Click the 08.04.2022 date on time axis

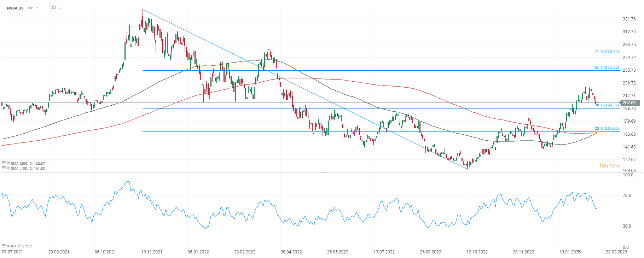[x=291, y=252]
